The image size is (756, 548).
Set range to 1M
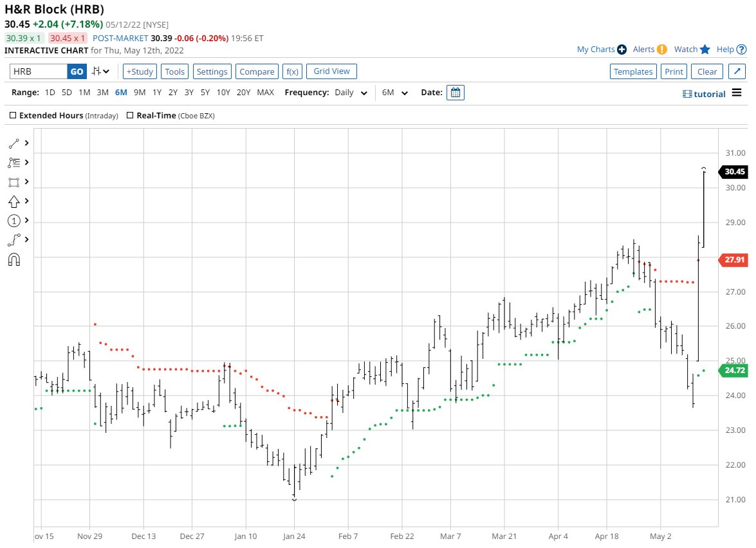coord(84,93)
